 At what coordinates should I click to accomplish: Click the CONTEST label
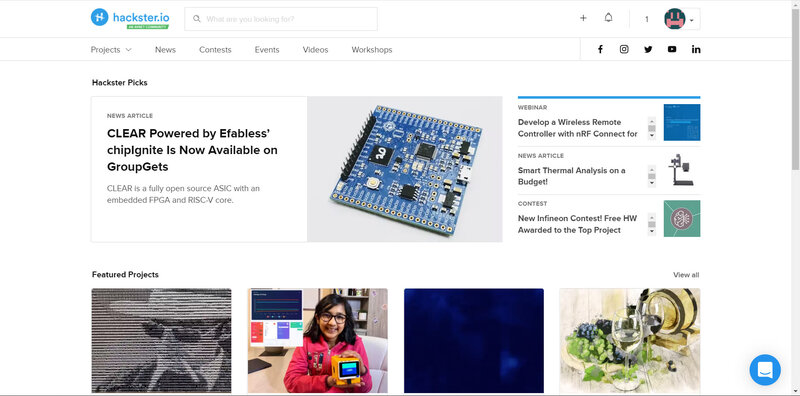coord(532,204)
